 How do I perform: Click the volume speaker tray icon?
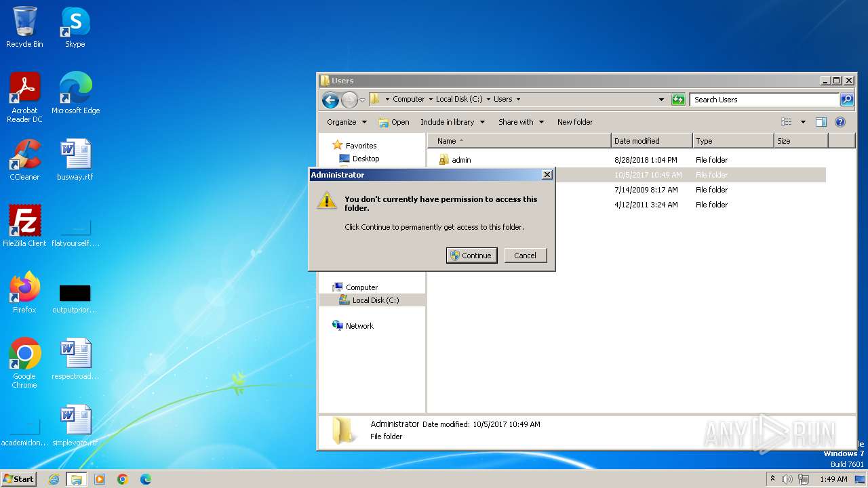(787, 479)
